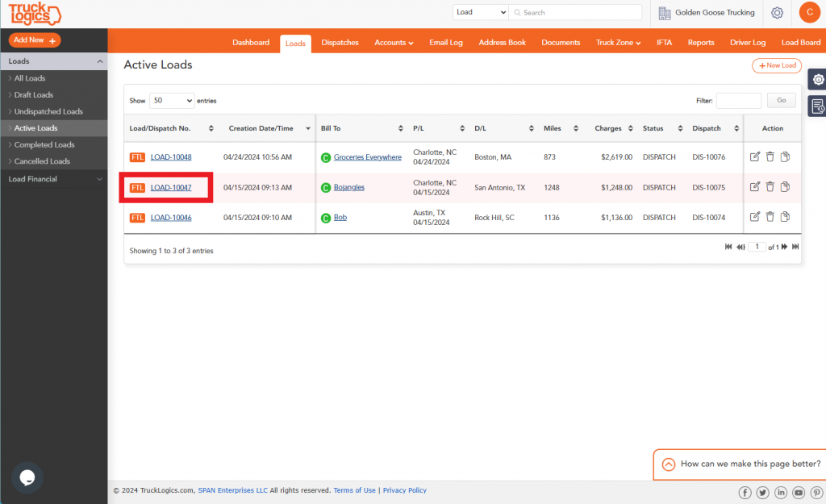This screenshot has width=826, height=504.
Task: Open the TruckLogics Facebook page
Action: pyautogui.click(x=745, y=493)
